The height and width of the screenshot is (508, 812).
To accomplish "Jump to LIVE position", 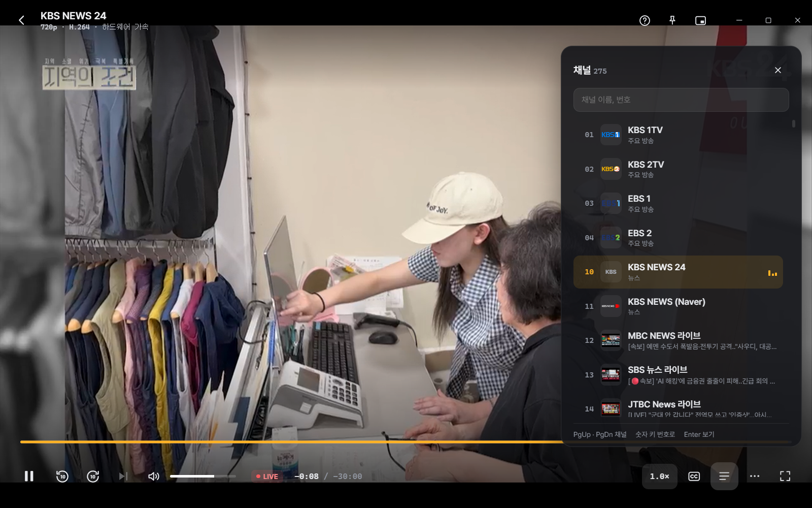I will [x=267, y=477].
